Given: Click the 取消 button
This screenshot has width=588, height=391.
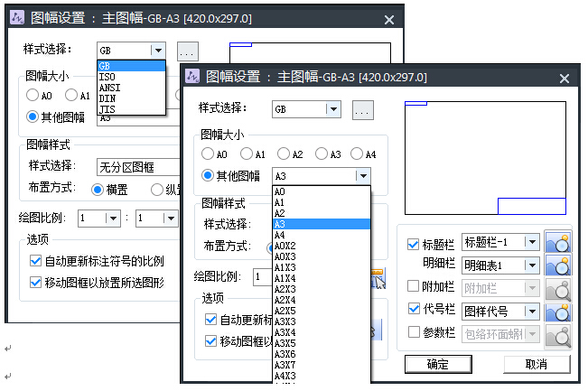Looking at the screenshot, I should pyautogui.click(x=536, y=364).
